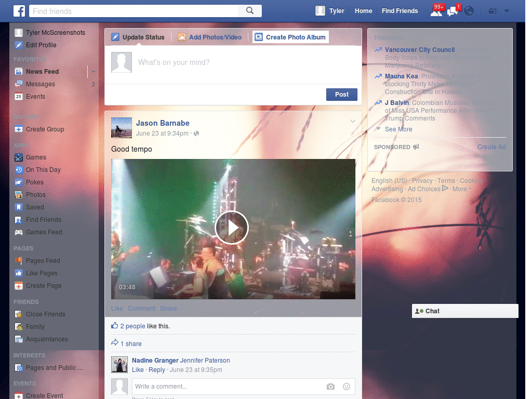Click the Create Ad link

491,147
